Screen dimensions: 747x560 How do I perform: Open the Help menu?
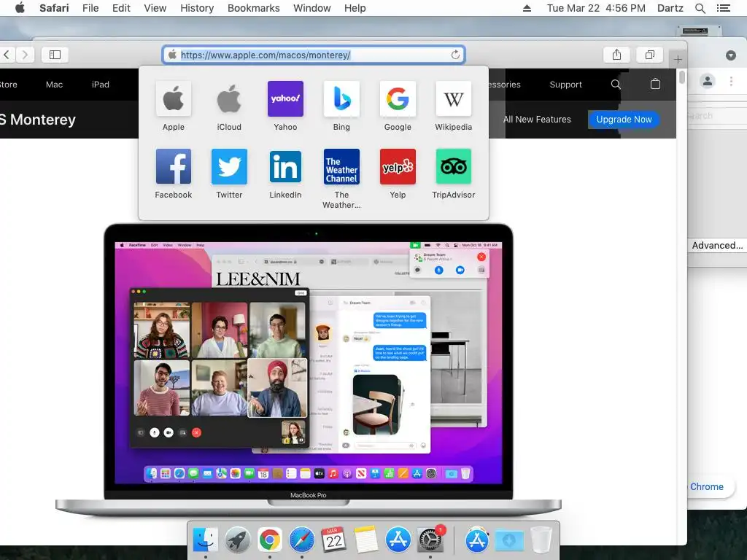coord(355,8)
